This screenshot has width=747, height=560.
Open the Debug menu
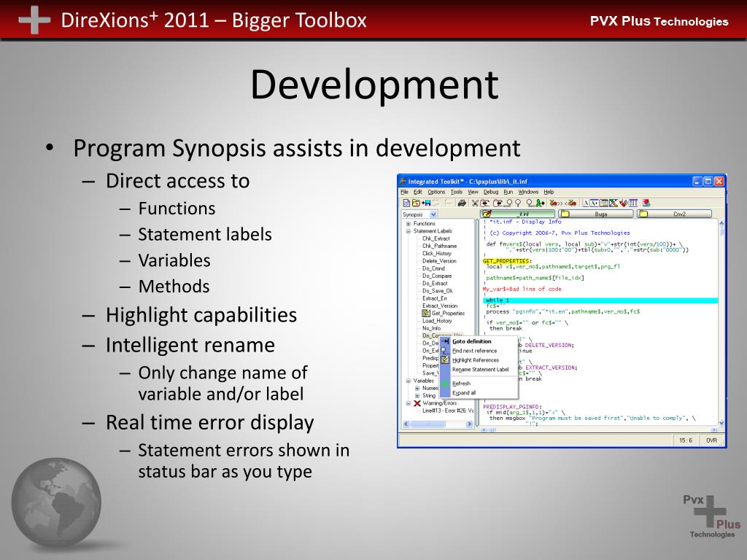(491, 192)
